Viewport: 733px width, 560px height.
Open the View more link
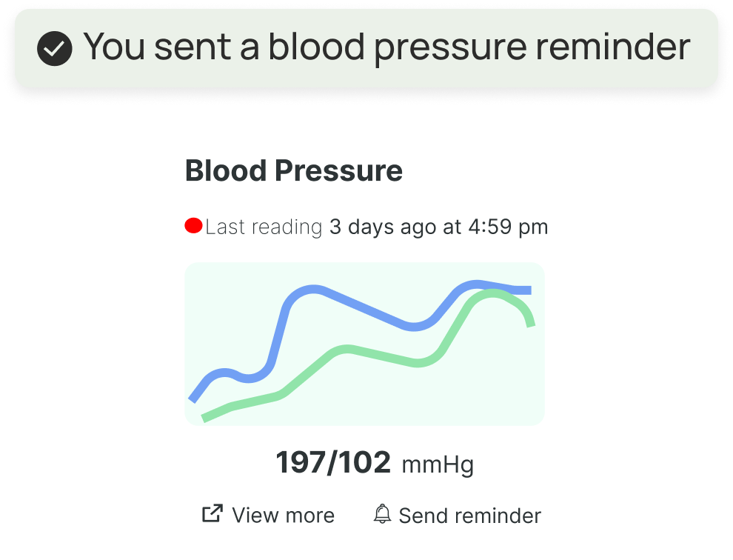tap(283, 516)
